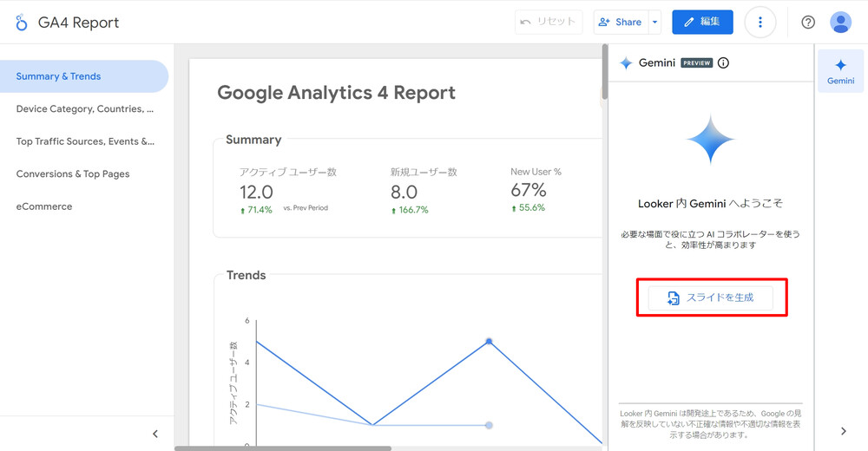Click the Share button
Image resolution: width=868 pixels, height=451 pixels.
pyautogui.click(x=620, y=23)
